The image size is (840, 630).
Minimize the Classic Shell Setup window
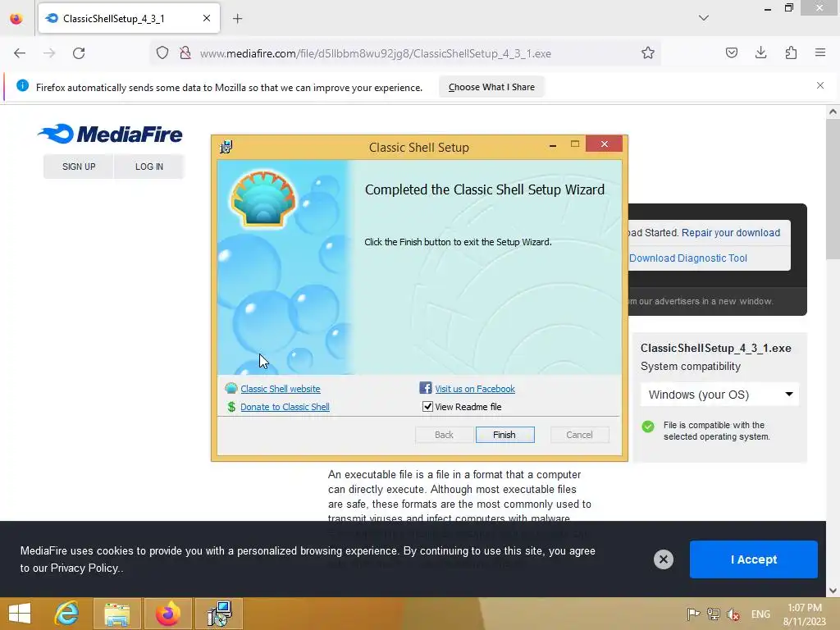tap(553, 144)
